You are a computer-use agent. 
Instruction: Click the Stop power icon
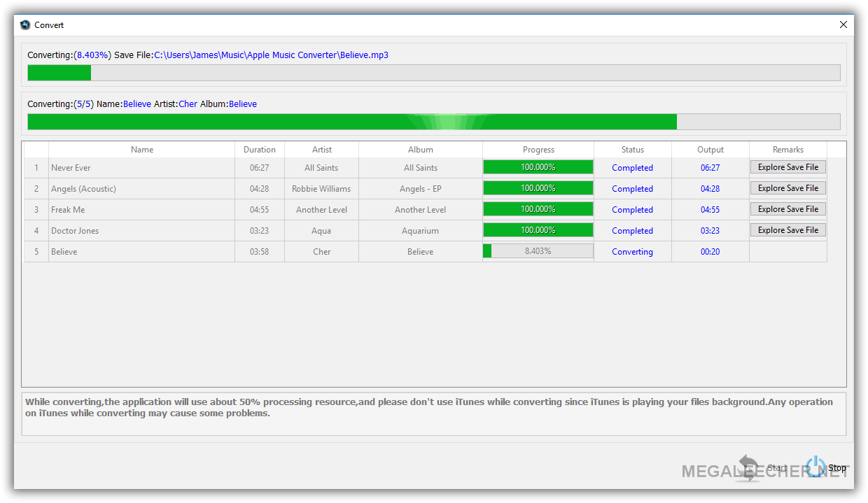[815, 467]
